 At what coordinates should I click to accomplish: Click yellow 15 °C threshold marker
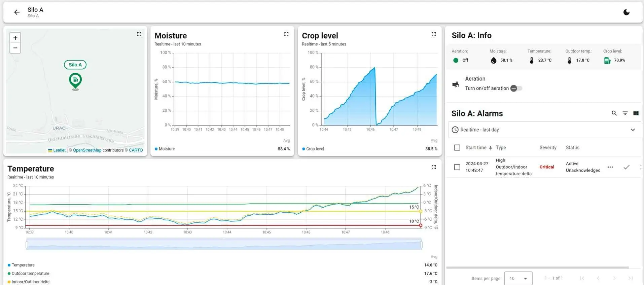tap(420, 211)
